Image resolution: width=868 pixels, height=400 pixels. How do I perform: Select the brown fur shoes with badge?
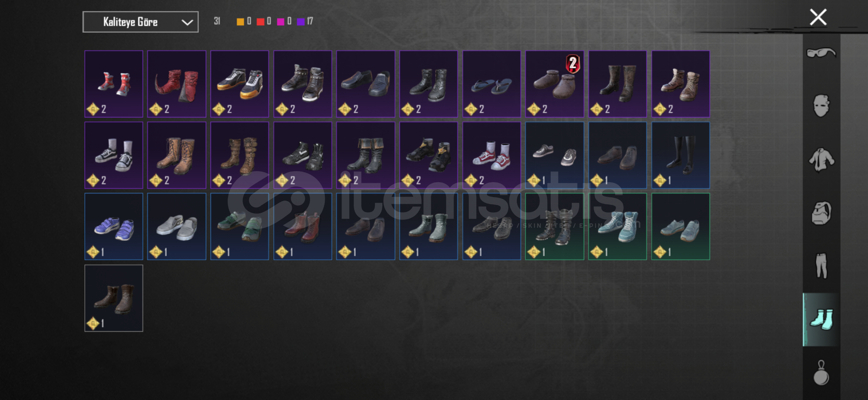tap(555, 84)
